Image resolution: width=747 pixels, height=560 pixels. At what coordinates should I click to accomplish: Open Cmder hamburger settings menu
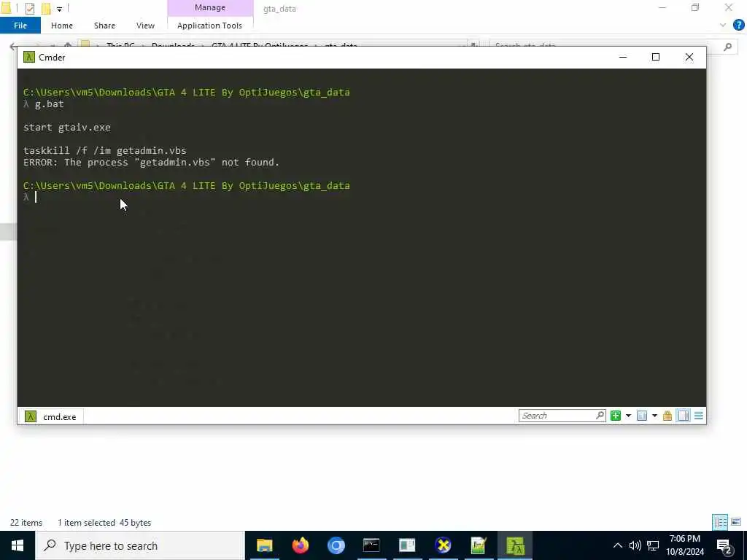coord(698,416)
